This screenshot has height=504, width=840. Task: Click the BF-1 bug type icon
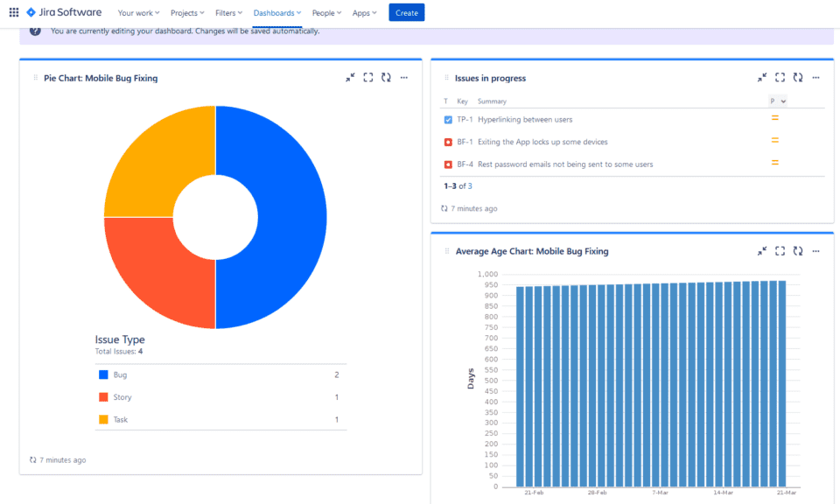(448, 142)
